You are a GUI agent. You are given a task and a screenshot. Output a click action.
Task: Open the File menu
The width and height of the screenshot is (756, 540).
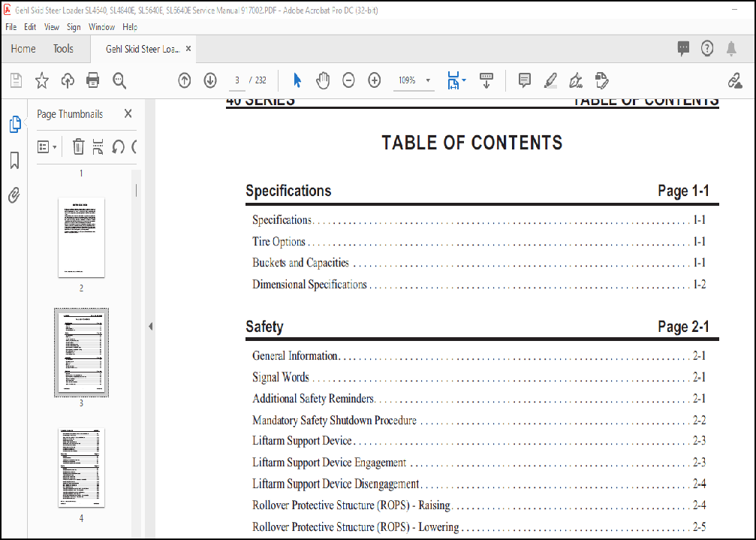tap(11, 27)
